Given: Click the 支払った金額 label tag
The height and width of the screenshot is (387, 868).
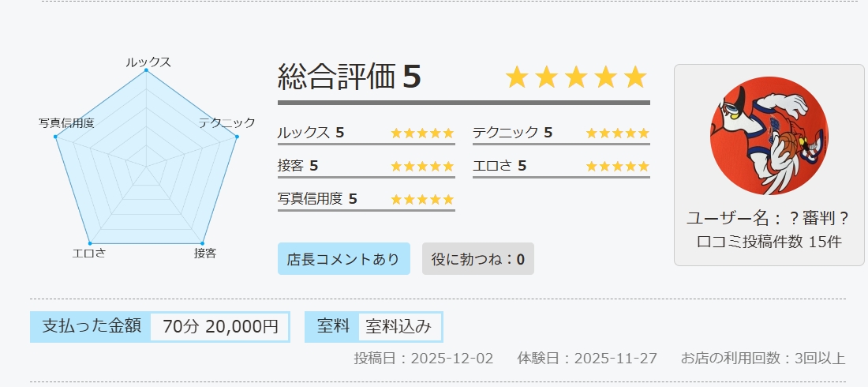Looking at the screenshot, I should coord(91,326).
